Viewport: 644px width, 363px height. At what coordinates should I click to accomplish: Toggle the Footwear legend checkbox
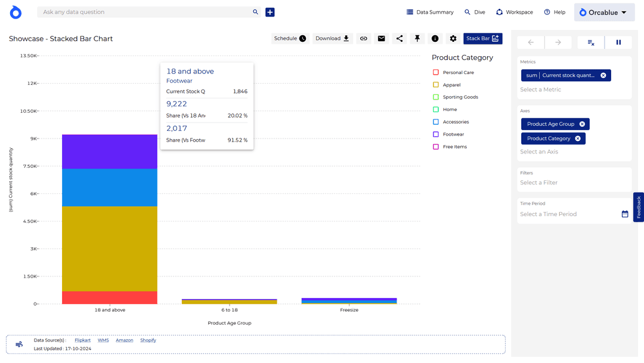436,134
